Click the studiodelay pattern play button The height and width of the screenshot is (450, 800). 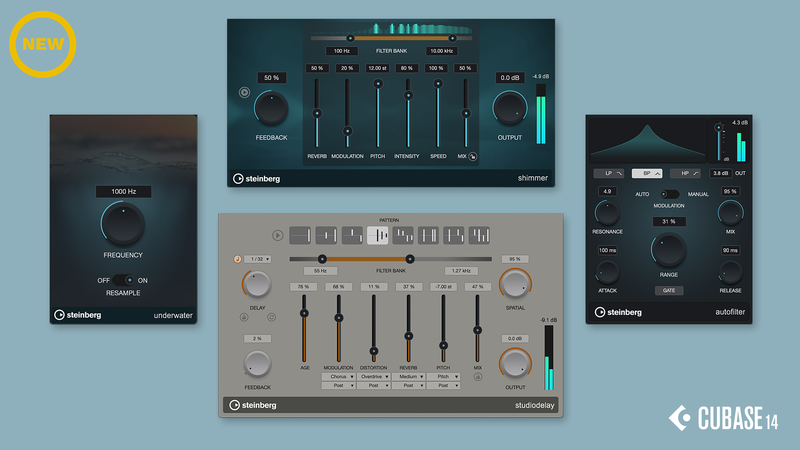pyautogui.click(x=277, y=236)
